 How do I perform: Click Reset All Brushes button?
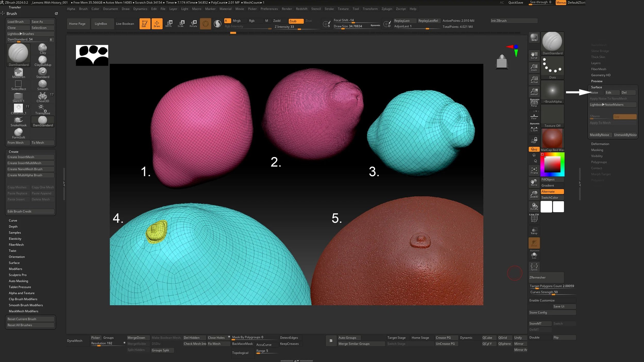(30, 325)
